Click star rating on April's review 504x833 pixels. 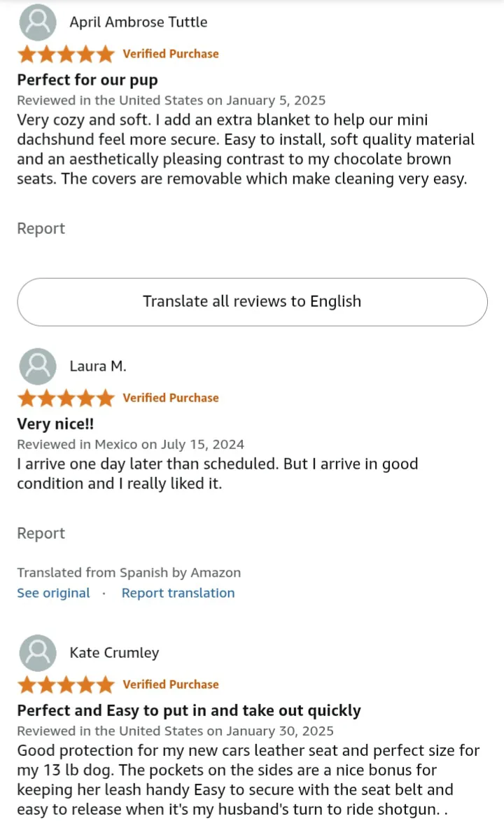pyautogui.click(x=65, y=54)
